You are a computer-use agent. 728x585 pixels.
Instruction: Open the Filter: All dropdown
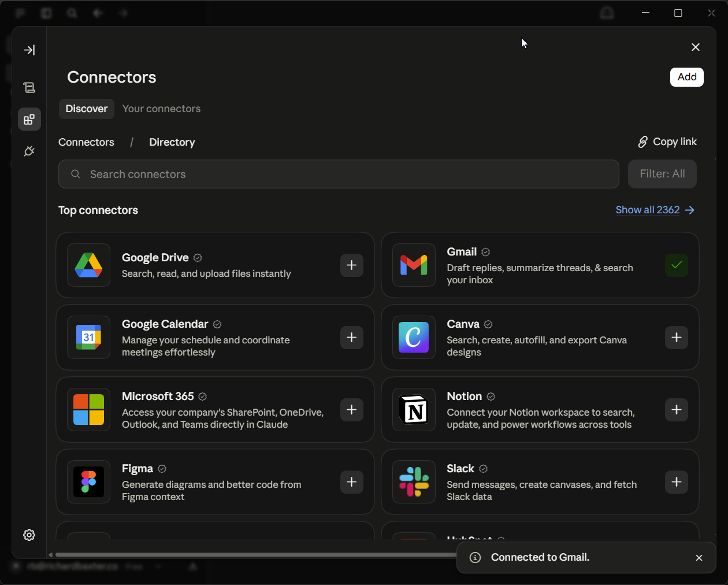(x=662, y=174)
